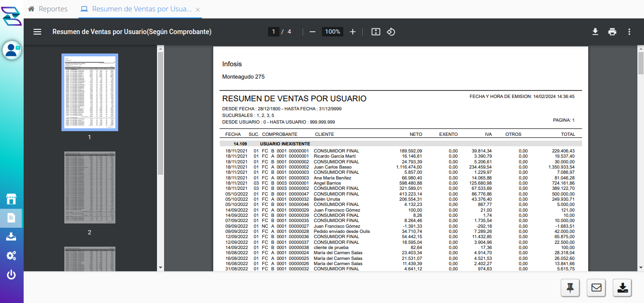Click the power logout sidebar icon

click(x=11, y=275)
